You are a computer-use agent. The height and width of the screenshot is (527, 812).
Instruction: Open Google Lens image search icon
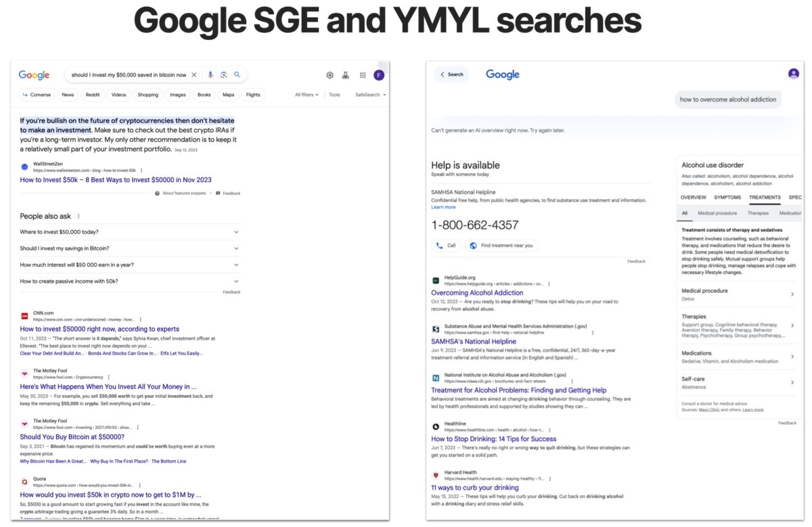(x=224, y=74)
